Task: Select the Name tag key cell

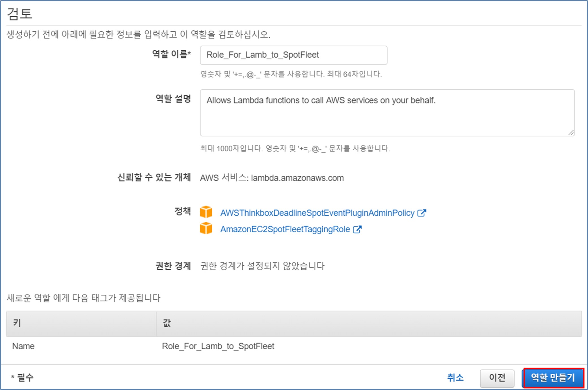Action: click(23, 346)
